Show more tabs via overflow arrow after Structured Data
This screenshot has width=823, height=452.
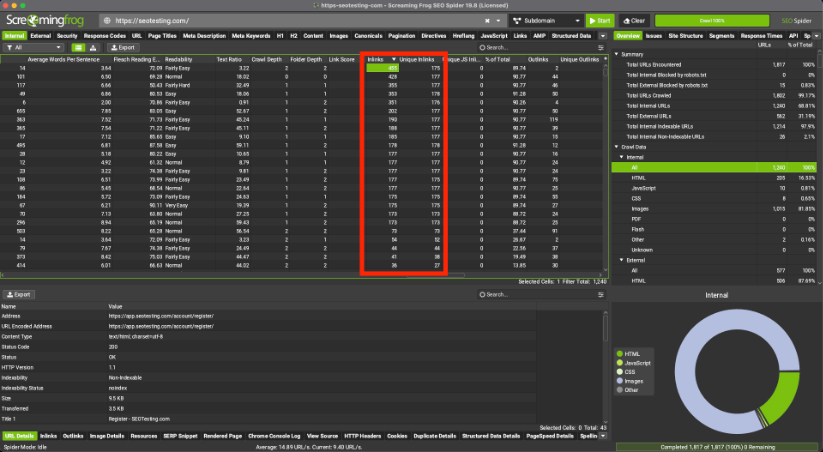tap(601, 35)
